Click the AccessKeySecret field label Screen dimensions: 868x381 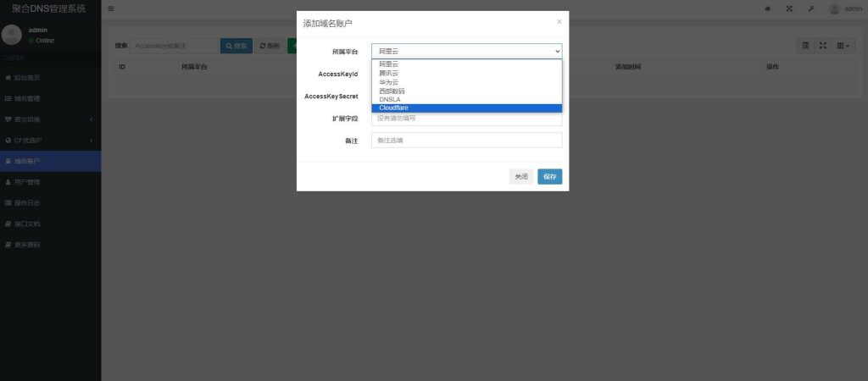click(331, 97)
